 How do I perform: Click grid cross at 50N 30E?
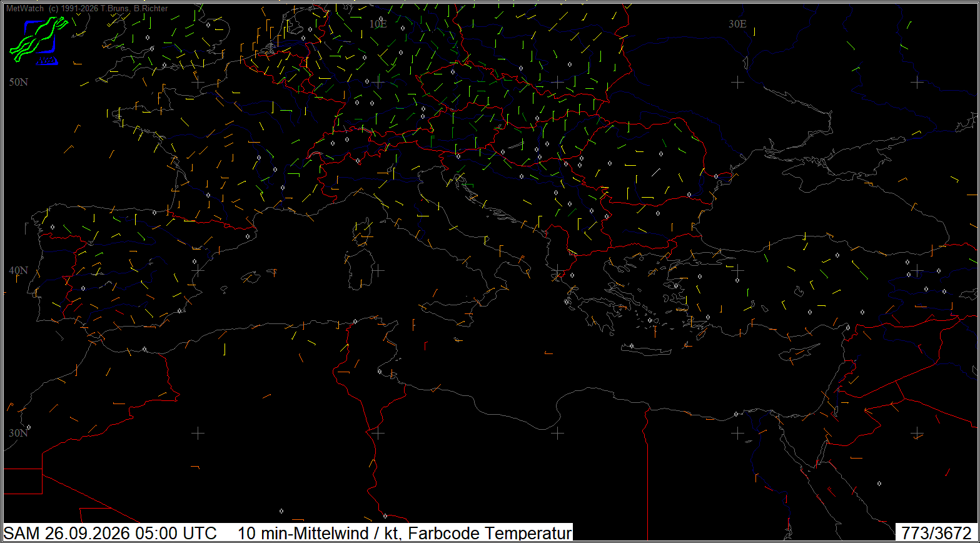(738, 82)
